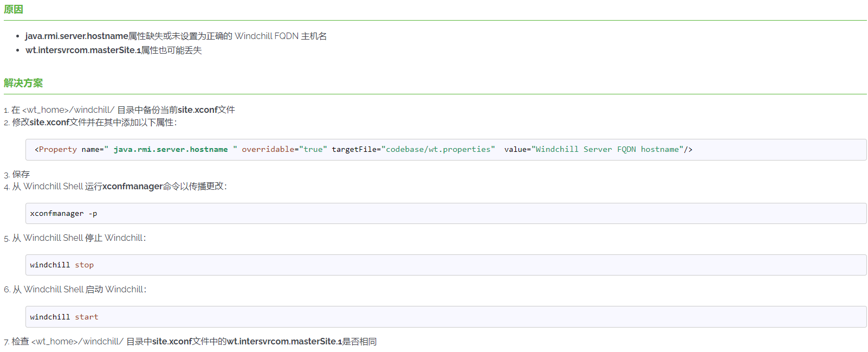Click blue java.rmi.server.hostname in the code block
Screen dimensions: 868x352
tap(171, 149)
